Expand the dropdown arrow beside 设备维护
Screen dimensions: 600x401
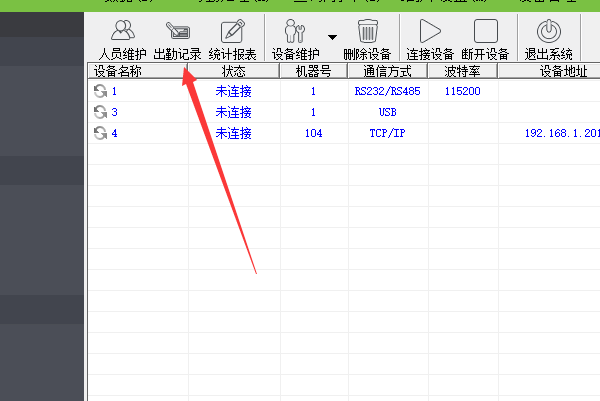point(332,35)
